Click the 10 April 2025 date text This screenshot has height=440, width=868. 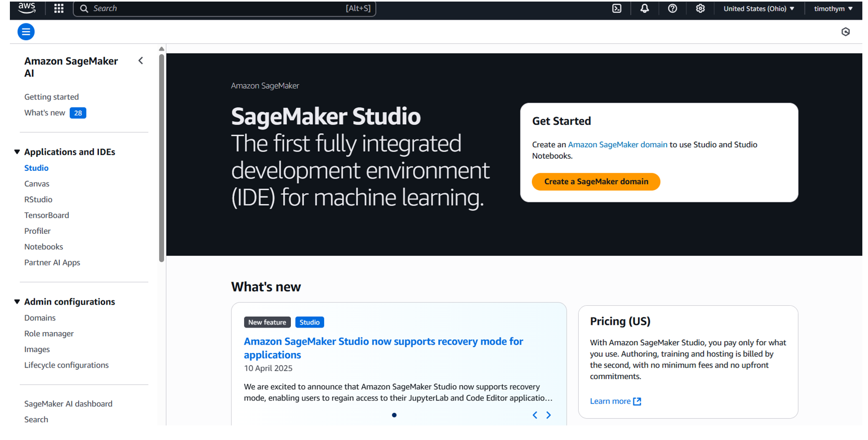[x=269, y=369]
